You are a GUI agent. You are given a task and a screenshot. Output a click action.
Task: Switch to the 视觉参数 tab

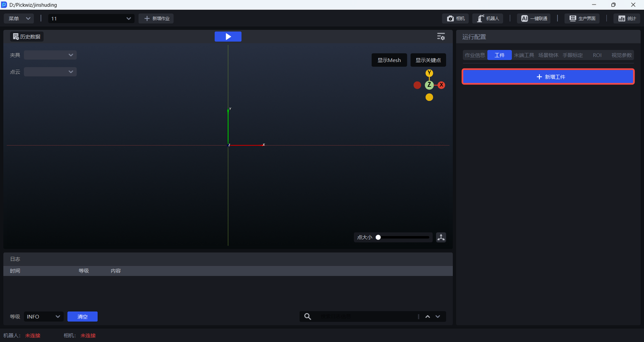point(621,55)
